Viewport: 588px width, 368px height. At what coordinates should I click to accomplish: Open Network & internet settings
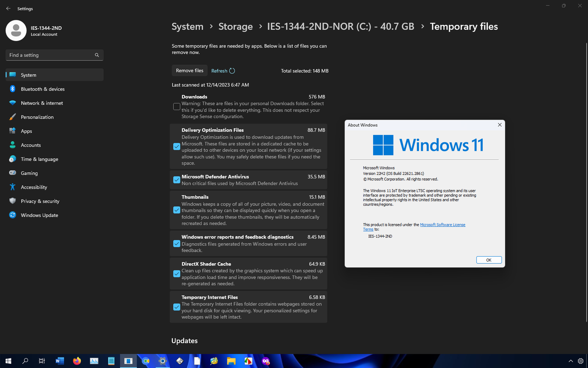coord(55,103)
